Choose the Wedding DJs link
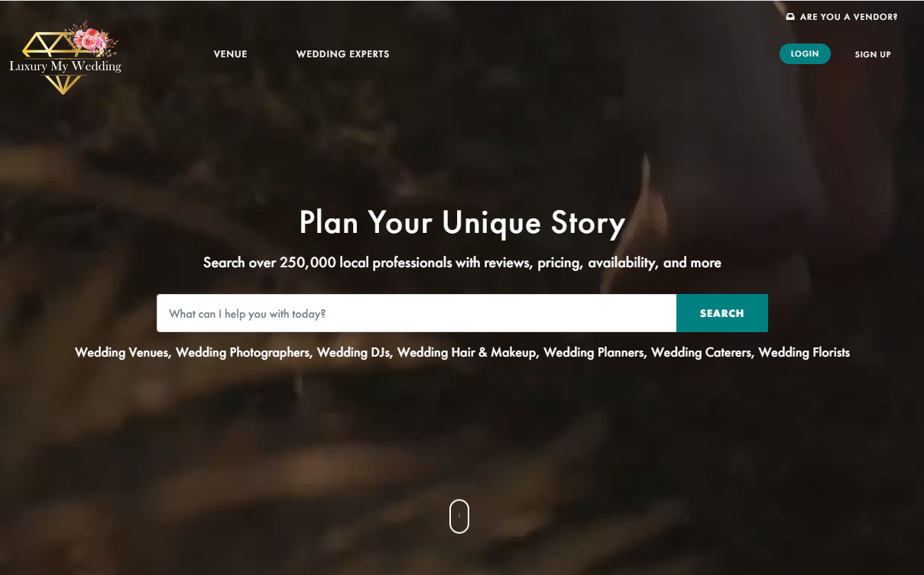 [354, 353]
